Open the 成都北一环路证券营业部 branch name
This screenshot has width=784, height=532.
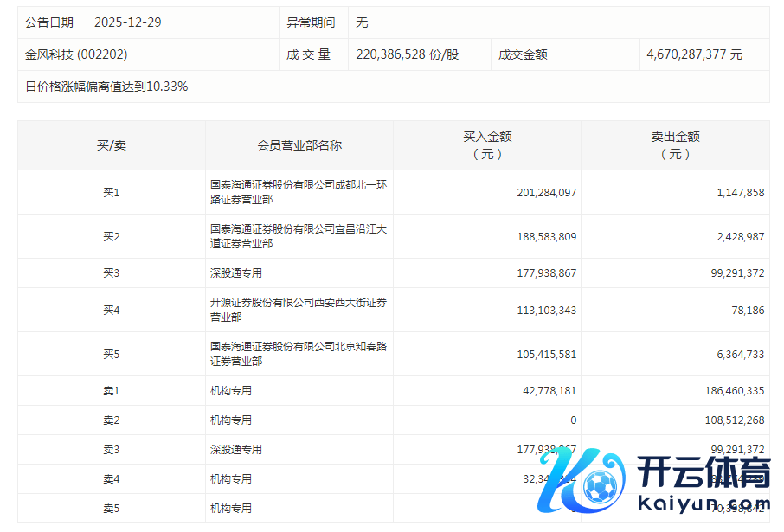point(299,192)
